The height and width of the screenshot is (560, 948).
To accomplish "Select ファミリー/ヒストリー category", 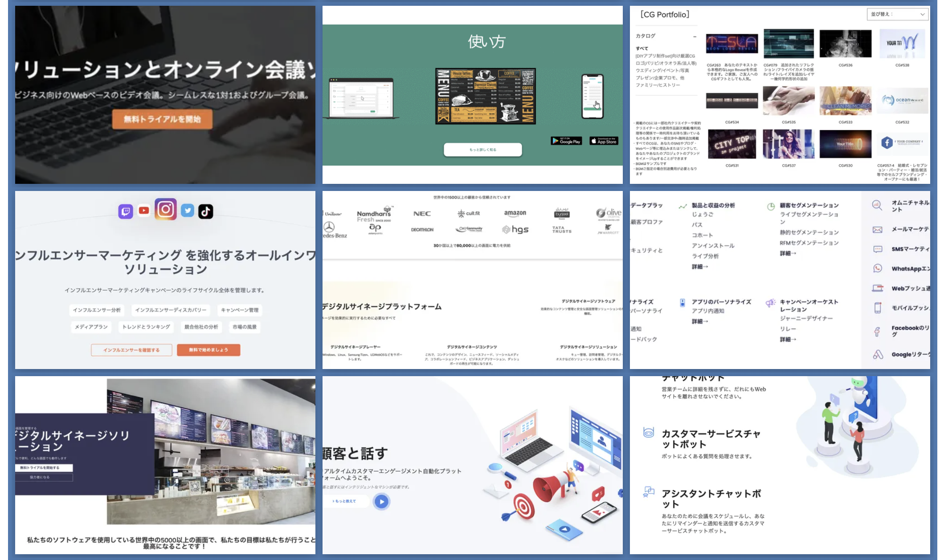I will coord(658,85).
